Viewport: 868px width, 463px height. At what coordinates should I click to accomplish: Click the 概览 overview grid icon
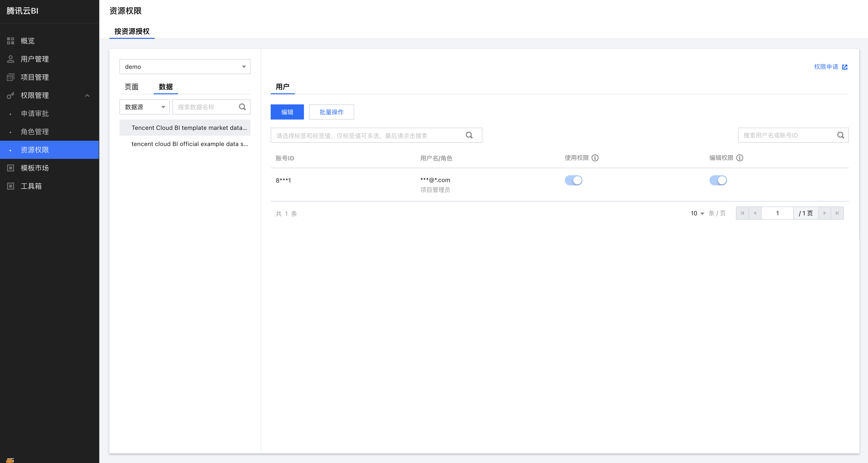[x=10, y=41]
